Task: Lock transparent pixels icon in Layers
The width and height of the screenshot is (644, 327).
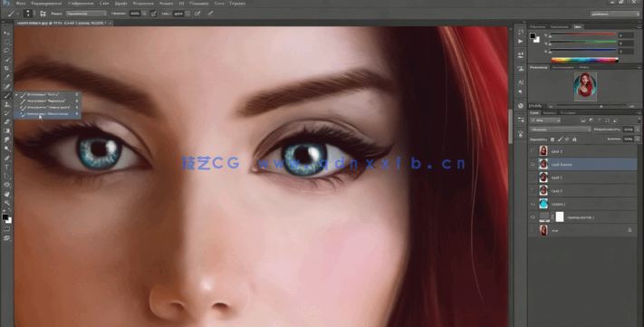Action: pyautogui.click(x=553, y=139)
